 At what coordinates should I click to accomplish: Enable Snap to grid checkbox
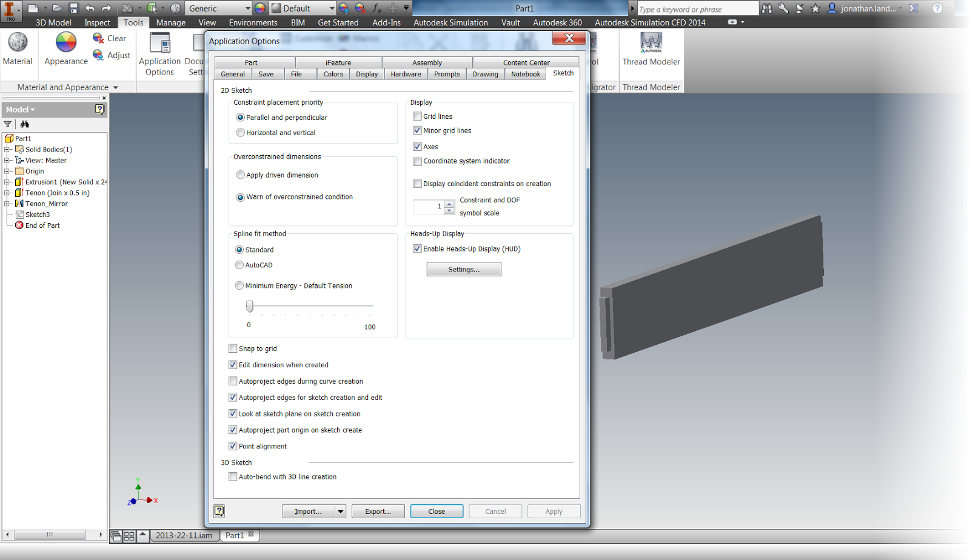tap(233, 348)
